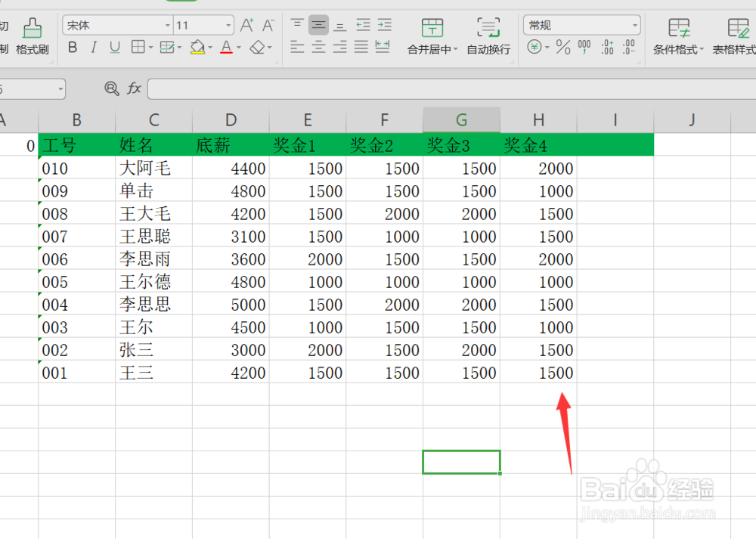Open the font size 11 dropdown
Viewport: 756px width, 539px height.
pyautogui.click(x=228, y=25)
